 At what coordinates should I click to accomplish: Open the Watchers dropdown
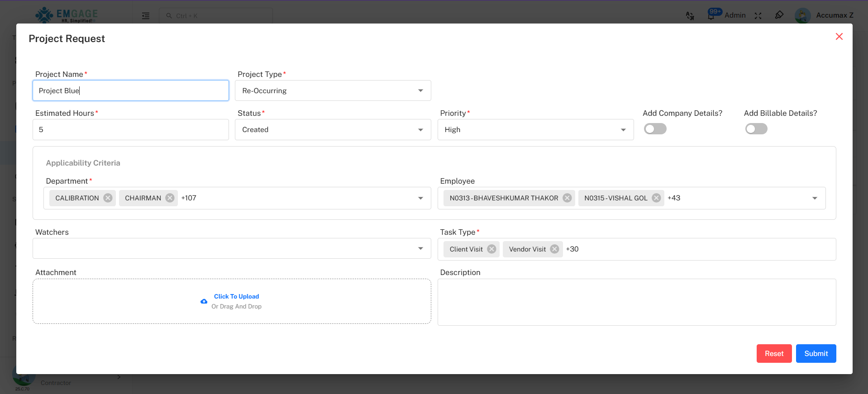pyautogui.click(x=232, y=248)
